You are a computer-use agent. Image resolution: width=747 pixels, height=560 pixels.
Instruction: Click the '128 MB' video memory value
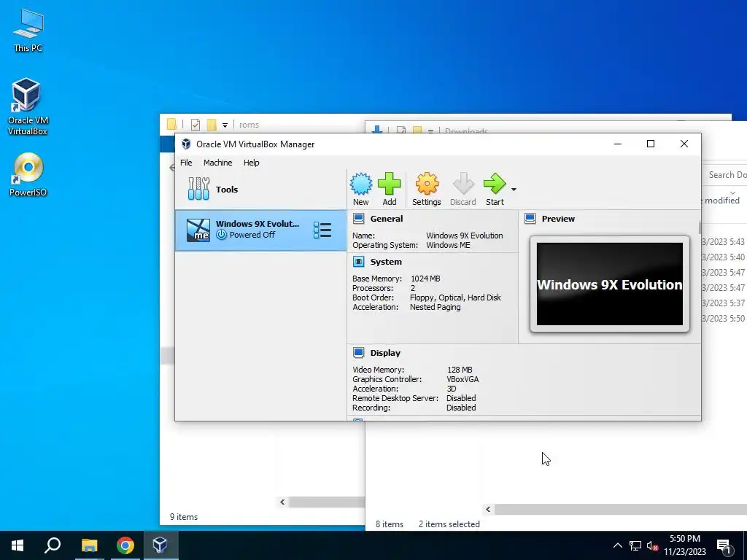[460, 370]
